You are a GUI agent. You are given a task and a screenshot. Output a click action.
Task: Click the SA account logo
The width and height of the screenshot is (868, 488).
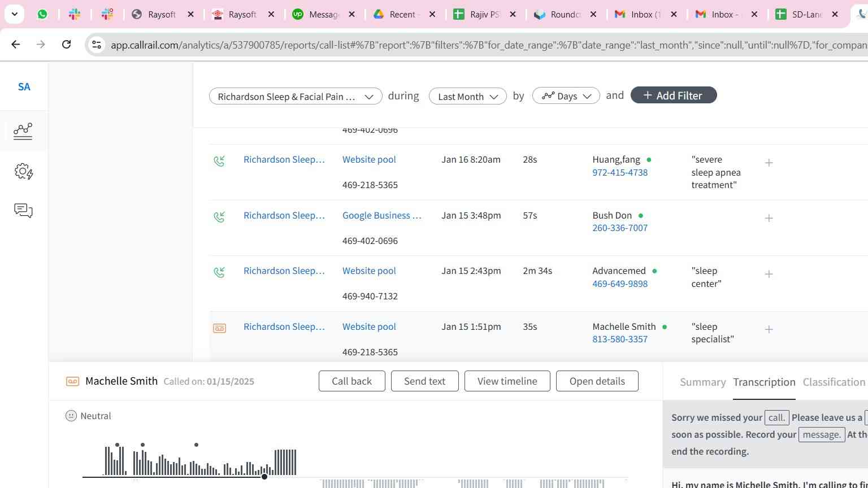click(24, 86)
